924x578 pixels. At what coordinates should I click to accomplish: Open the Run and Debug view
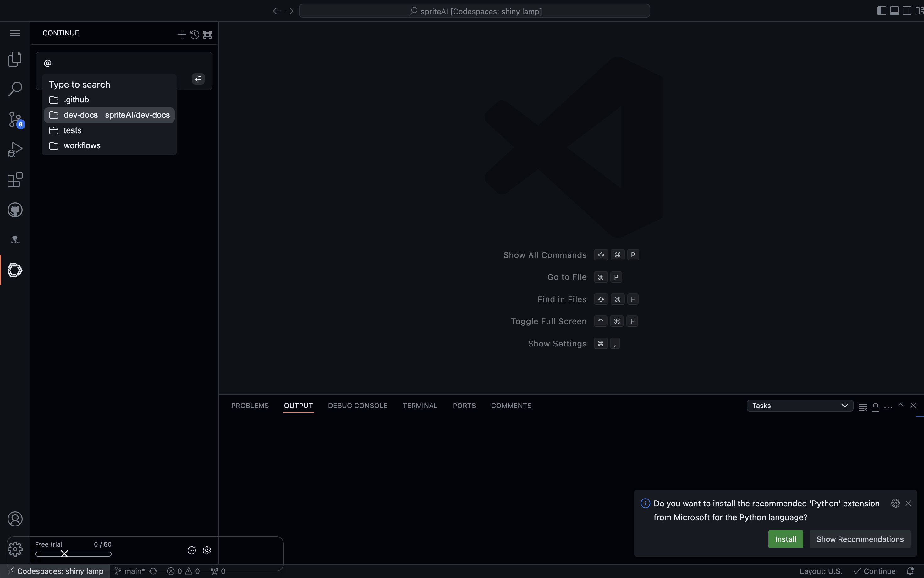pyautogui.click(x=14, y=149)
